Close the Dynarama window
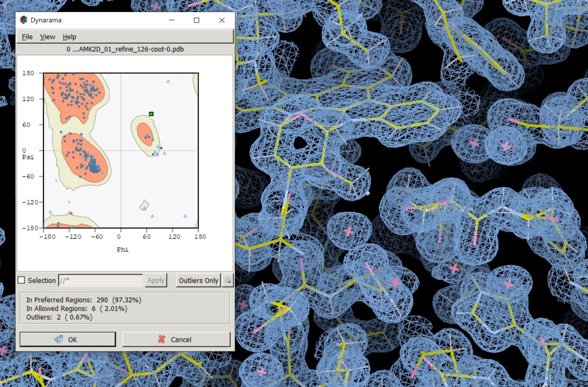This screenshot has height=387, width=588. tap(222, 20)
